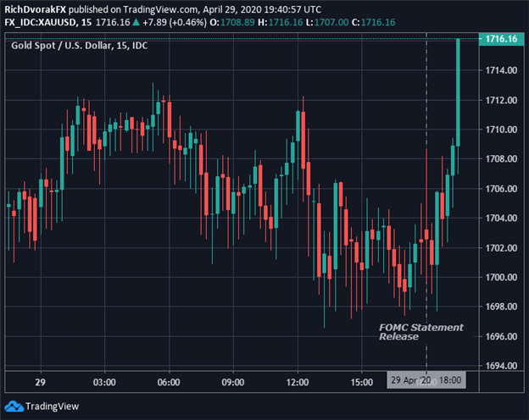
Task: Click the tall final green candle at 1716
Action: [458, 92]
